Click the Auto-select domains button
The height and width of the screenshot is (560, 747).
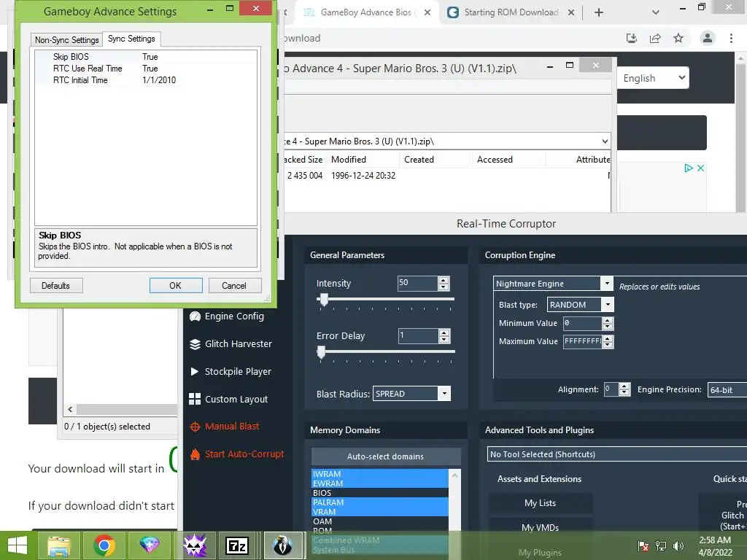click(x=385, y=456)
